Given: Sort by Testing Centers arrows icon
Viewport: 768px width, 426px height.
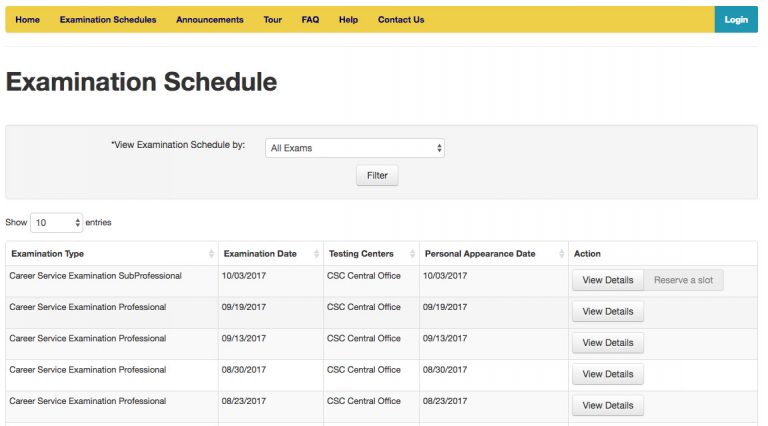Looking at the screenshot, I should click(x=412, y=254).
